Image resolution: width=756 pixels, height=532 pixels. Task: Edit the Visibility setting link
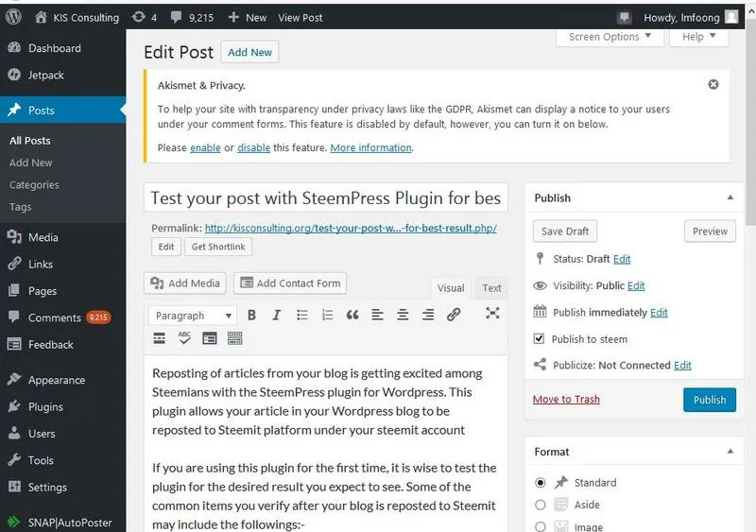coord(636,285)
